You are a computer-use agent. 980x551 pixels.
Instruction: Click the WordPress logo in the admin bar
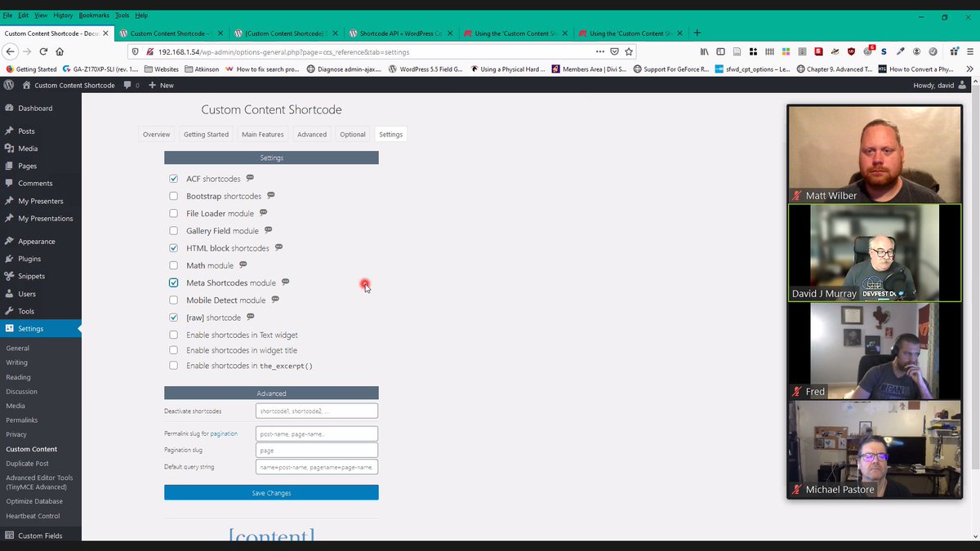[x=9, y=85]
